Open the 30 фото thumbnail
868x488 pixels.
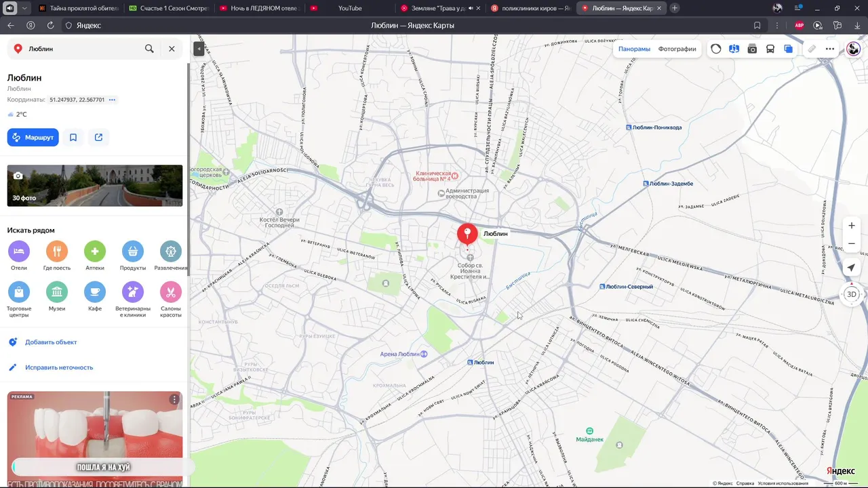click(95, 186)
